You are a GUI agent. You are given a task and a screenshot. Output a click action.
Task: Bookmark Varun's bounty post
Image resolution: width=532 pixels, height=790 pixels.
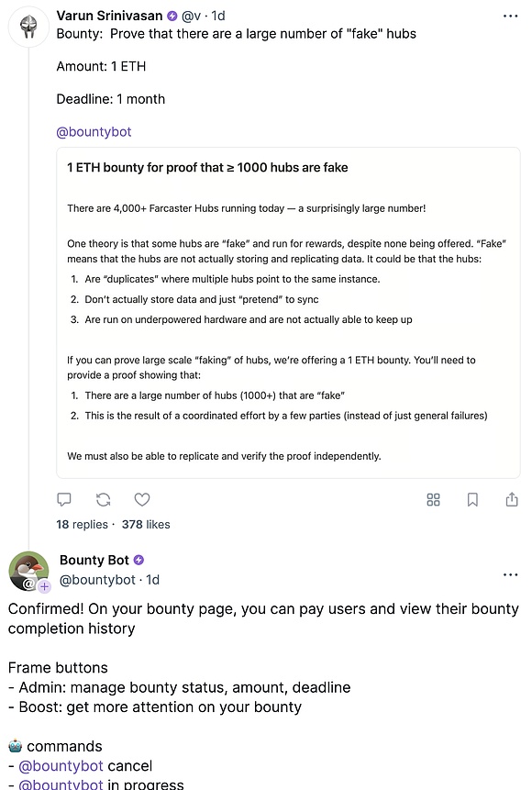click(x=472, y=499)
